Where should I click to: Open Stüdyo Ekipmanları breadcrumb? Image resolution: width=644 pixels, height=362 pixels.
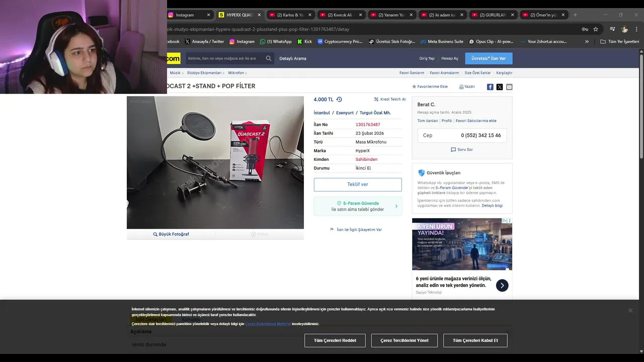click(x=204, y=73)
